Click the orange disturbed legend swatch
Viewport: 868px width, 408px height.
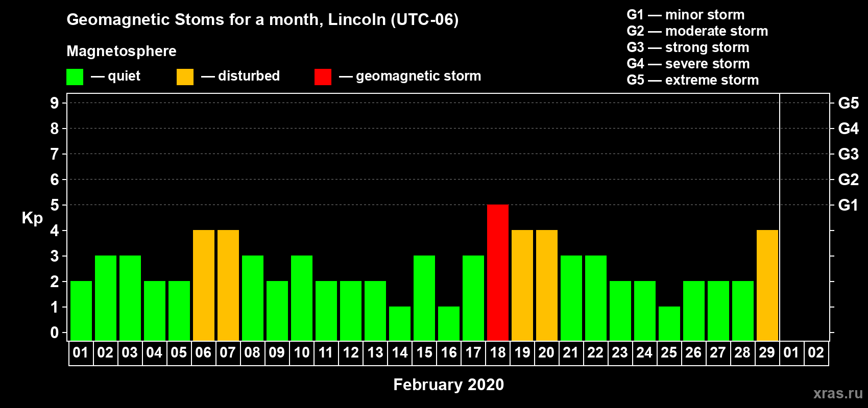click(x=185, y=77)
